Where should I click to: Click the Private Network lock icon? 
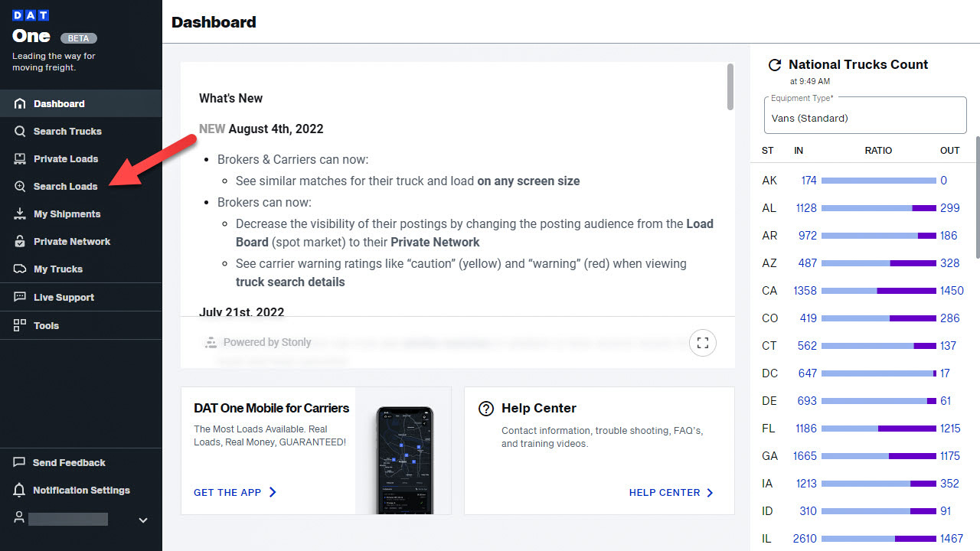coord(20,241)
